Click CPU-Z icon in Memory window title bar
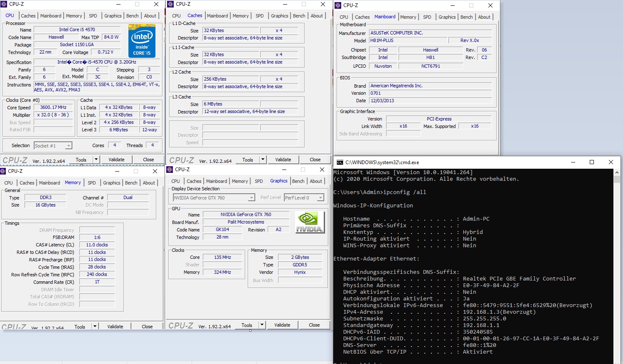 (x=3, y=171)
